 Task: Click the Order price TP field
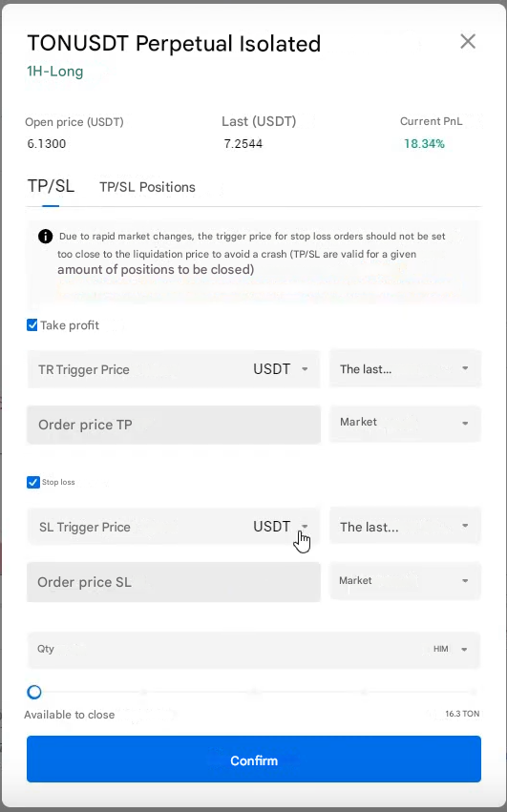(x=174, y=425)
